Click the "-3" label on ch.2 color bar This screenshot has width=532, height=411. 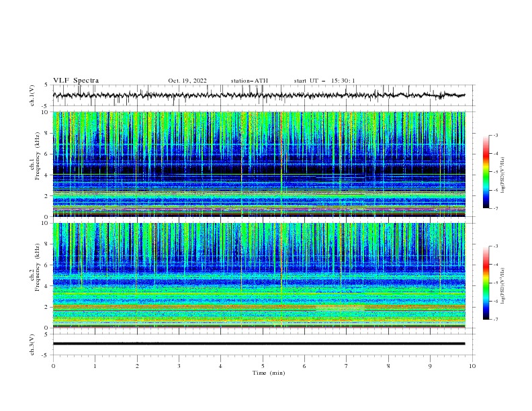click(496, 246)
